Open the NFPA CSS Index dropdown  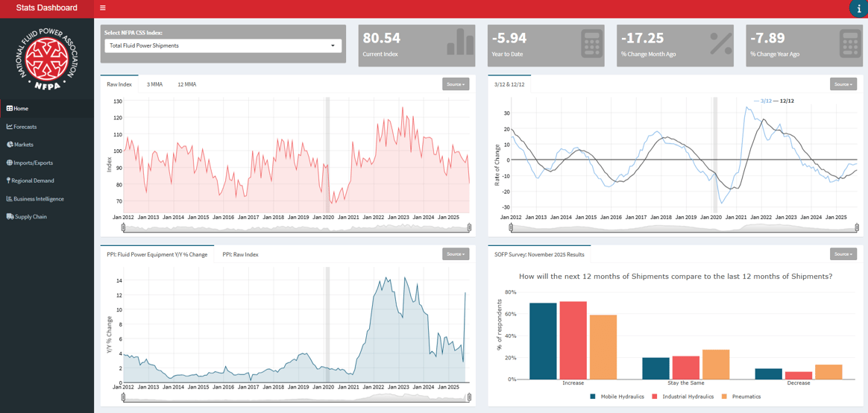tap(223, 45)
